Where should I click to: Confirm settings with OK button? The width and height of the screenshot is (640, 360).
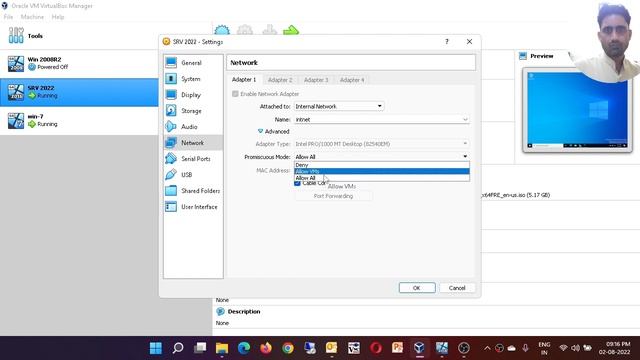417,288
